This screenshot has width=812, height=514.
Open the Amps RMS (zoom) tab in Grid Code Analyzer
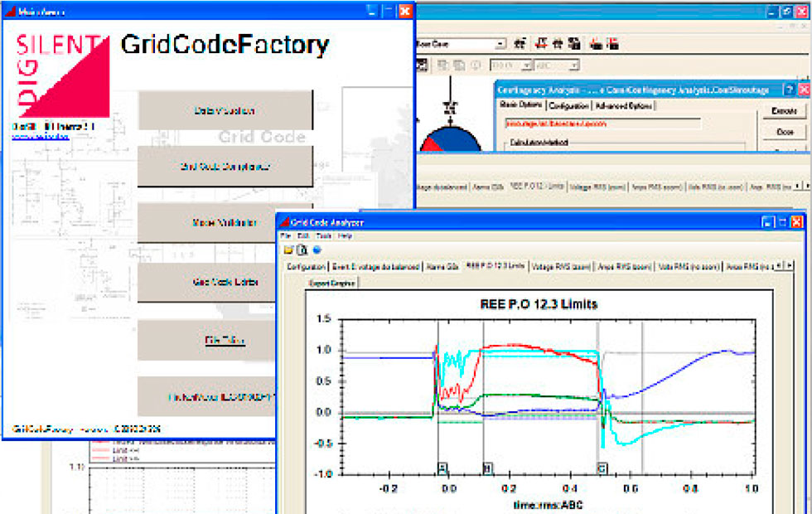625,266
